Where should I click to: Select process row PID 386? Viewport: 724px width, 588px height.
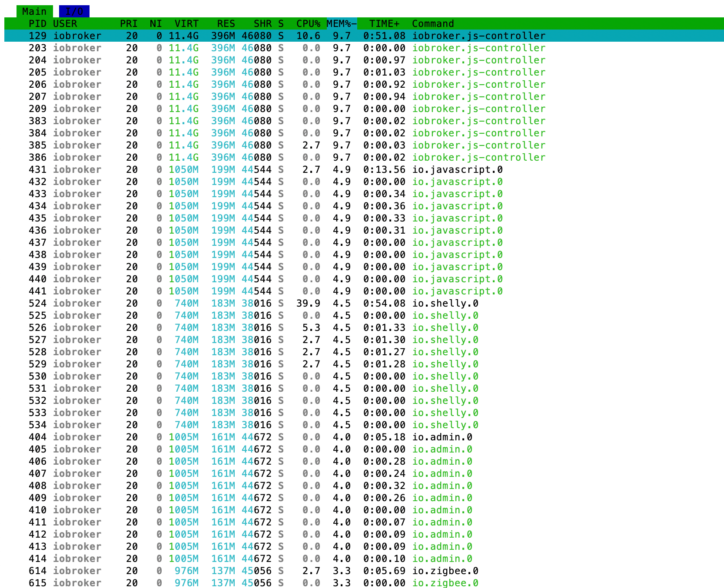click(364, 157)
